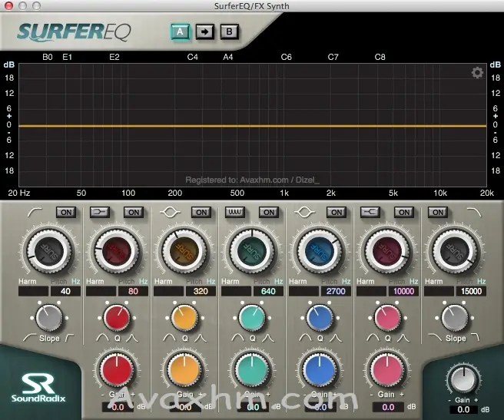The width and height of the screenshot is (504, 420).
Task: Click the Harm field of the 15000 Hz band
Action: point(439,291)
